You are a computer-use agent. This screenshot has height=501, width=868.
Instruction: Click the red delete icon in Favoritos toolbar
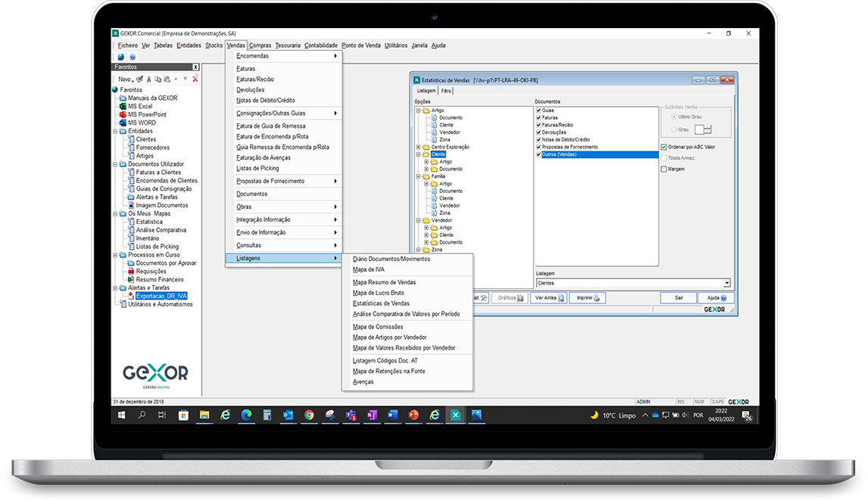pyautogui.click(x=195, y=79)
